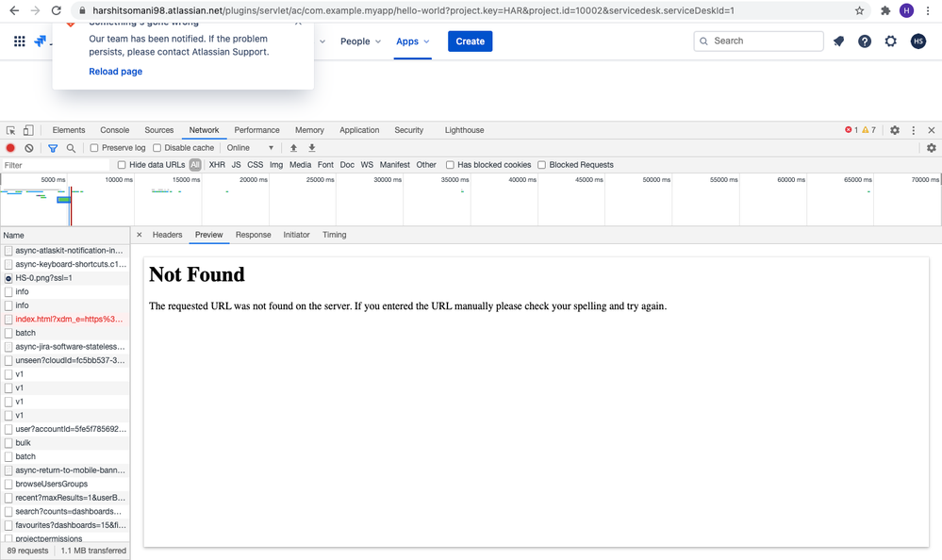Screen dimensions: 942x560
Task: Bookmark this page with the star icon
Action: coord(859,10)
